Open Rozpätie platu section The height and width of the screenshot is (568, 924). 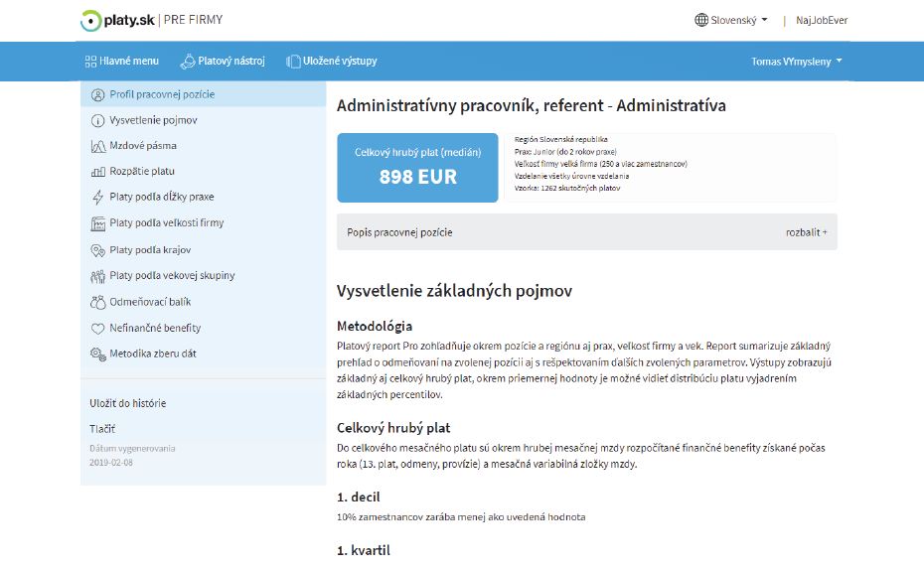(141, 172)
